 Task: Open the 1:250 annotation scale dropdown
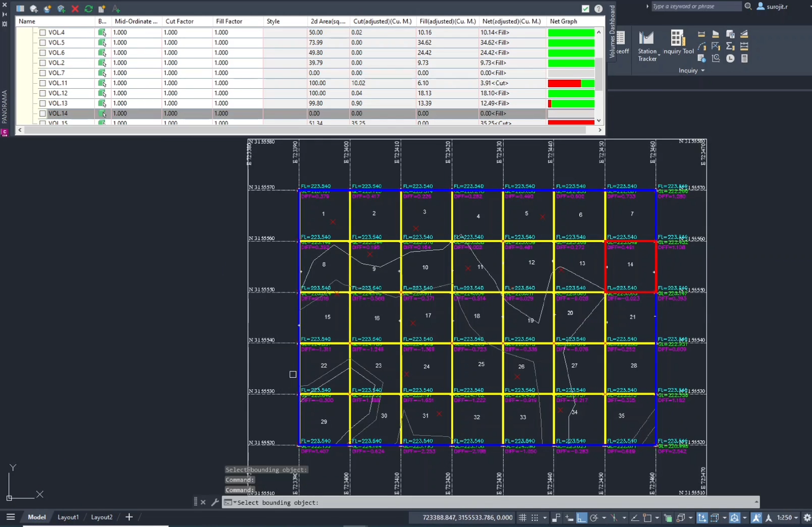tap(787, 518)
